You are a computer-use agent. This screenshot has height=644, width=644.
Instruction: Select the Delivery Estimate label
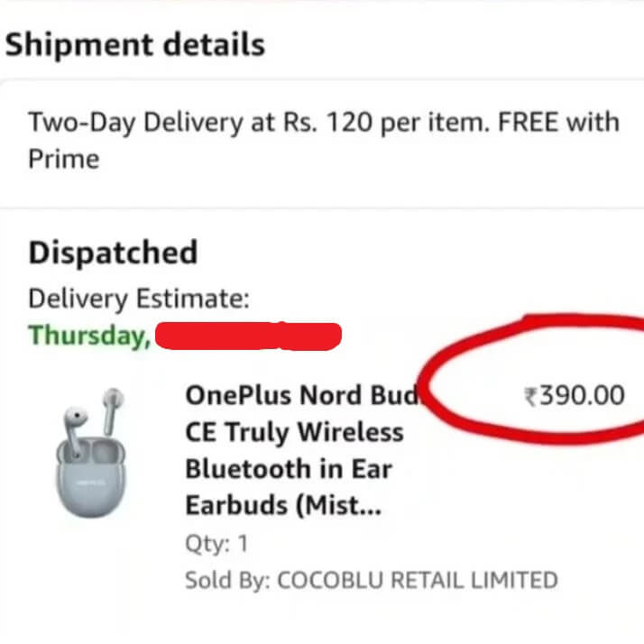(139, 299)
